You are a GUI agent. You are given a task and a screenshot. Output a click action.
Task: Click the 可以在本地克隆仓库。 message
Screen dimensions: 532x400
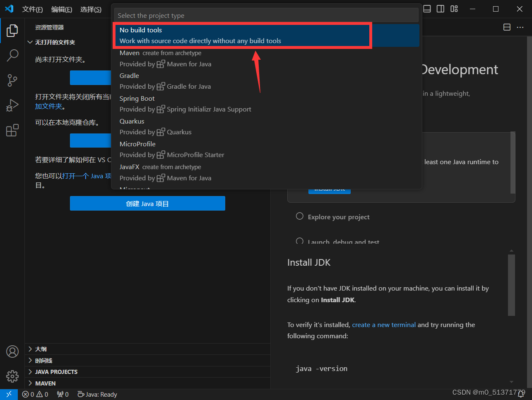(67, 123)
